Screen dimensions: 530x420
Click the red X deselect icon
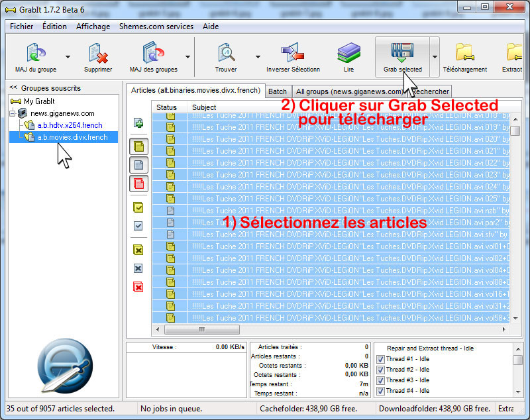pos(138,288)
